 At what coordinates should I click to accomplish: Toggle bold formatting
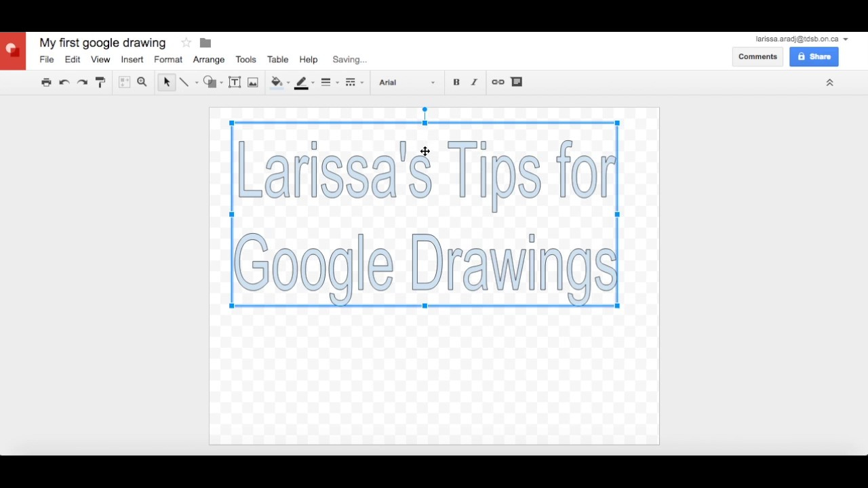click(456, 82)
